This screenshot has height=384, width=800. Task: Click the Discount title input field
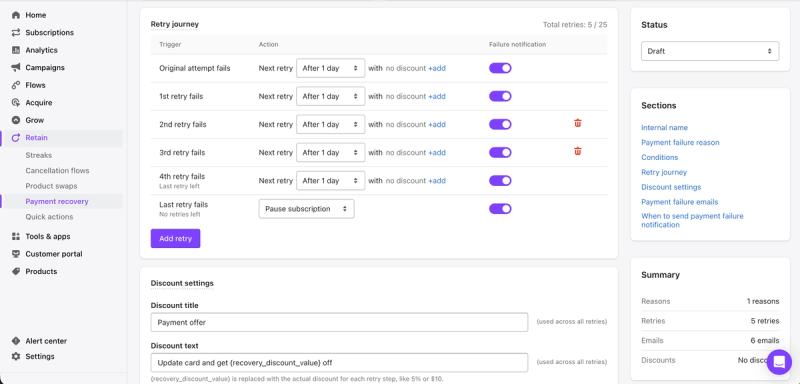[x=339, y=322]
